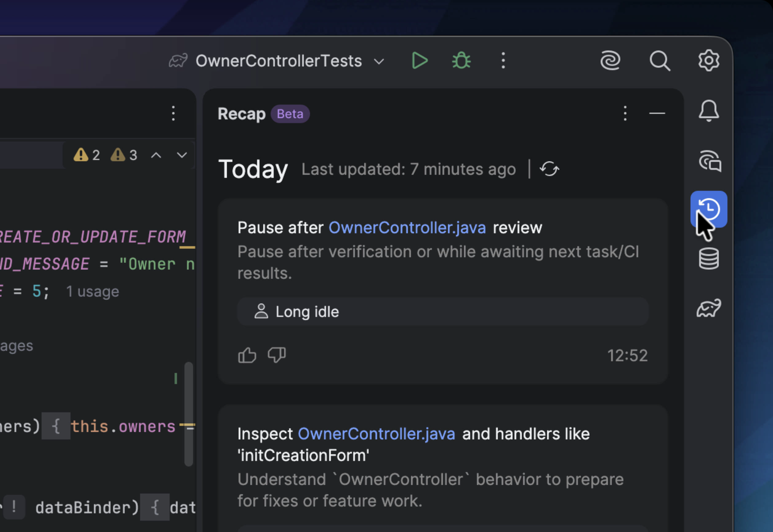Toggle the Recap clock-history sidebar icon

[x=709, y=209]
